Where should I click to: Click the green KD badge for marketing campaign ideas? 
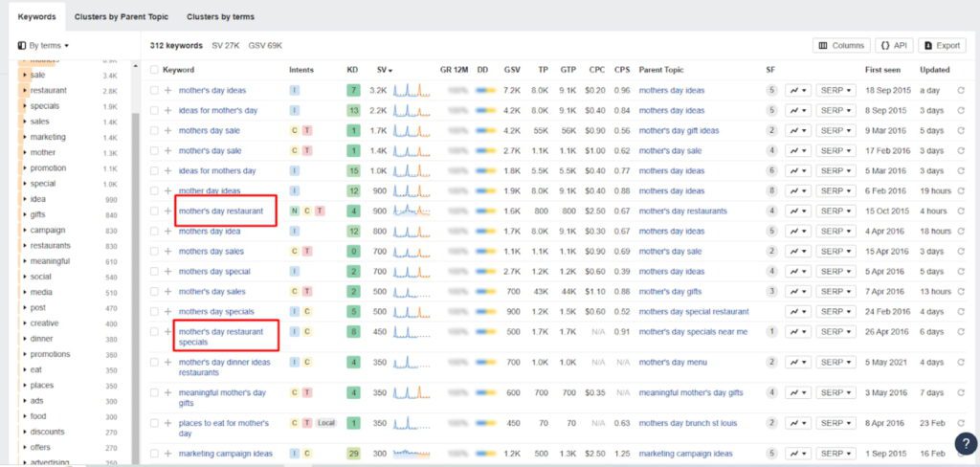[x=353, y=454]
